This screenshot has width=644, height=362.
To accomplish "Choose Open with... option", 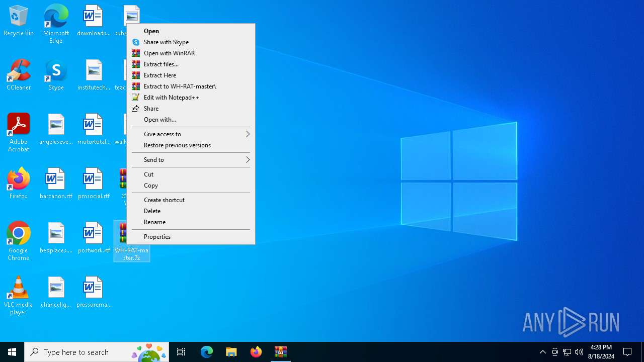I will 191,120.
